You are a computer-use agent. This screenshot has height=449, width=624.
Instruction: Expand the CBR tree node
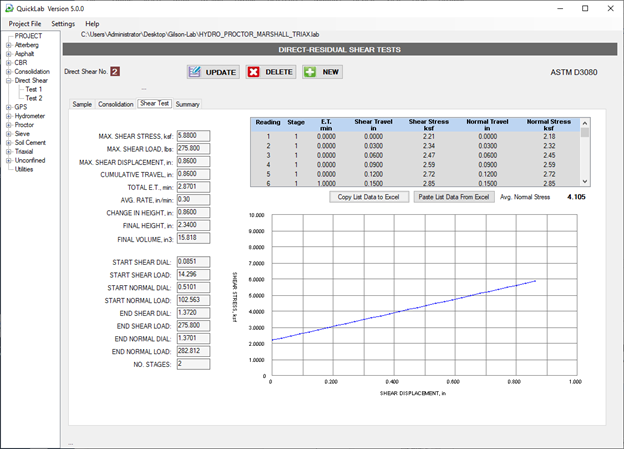click(8, 62)
